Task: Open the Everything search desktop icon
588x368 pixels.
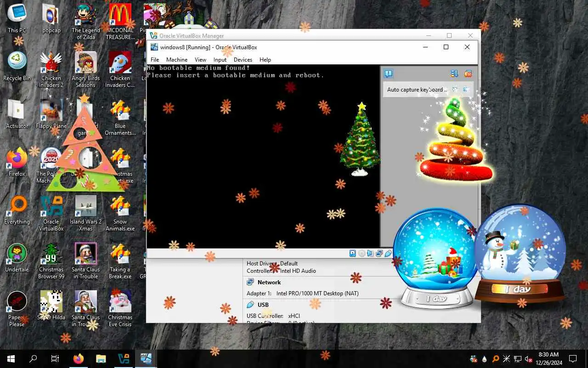Action: point(17,210)
